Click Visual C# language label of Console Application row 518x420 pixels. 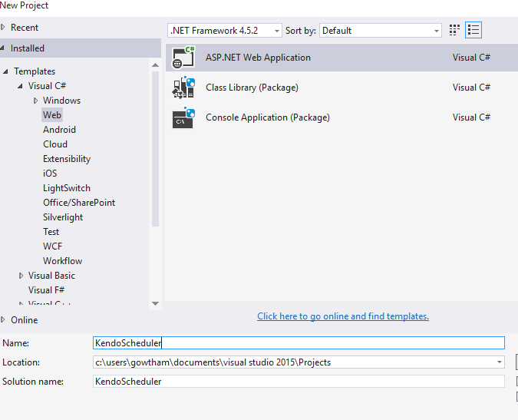click(x=471, y=117)
